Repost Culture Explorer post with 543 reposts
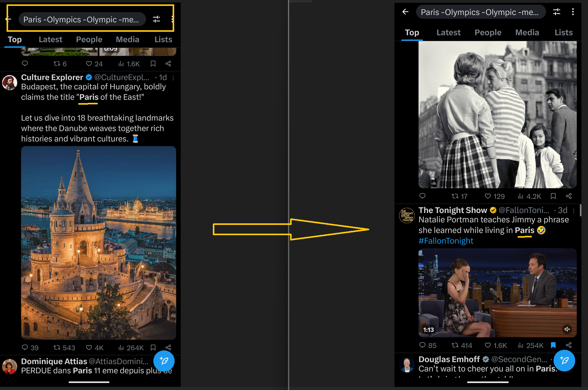This screenshot has width=588, height=390. point(64,348)
